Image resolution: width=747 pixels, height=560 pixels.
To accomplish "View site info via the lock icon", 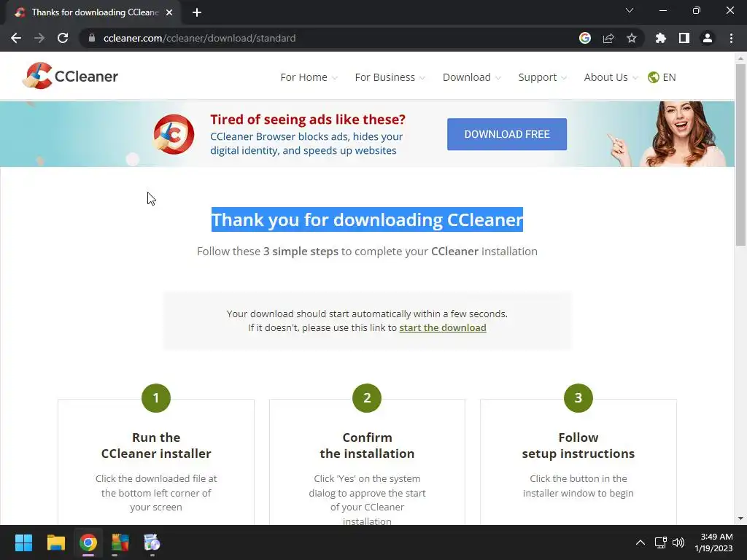I will click(x=92, y=38).
